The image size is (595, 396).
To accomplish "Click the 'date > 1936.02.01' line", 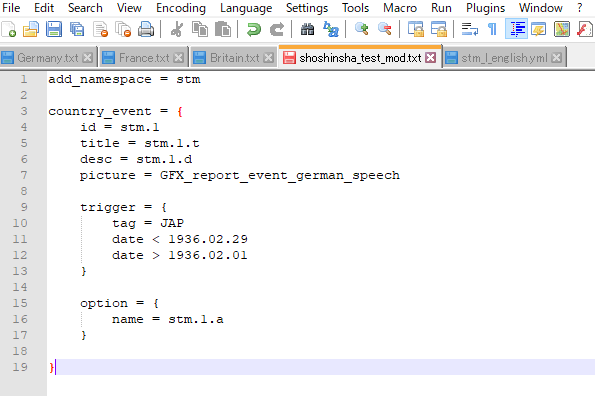I will pyautogui.click(x=180, y=255).
